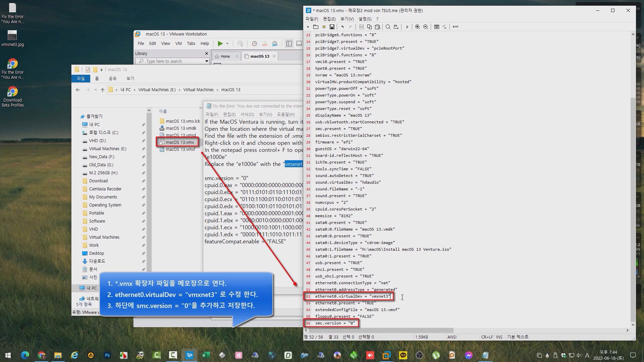This screenshot has height=362, width=644.
Task: Click Revert to Snapshot icon in VMware
Action: pyautogui.click(x=265, y=44)
